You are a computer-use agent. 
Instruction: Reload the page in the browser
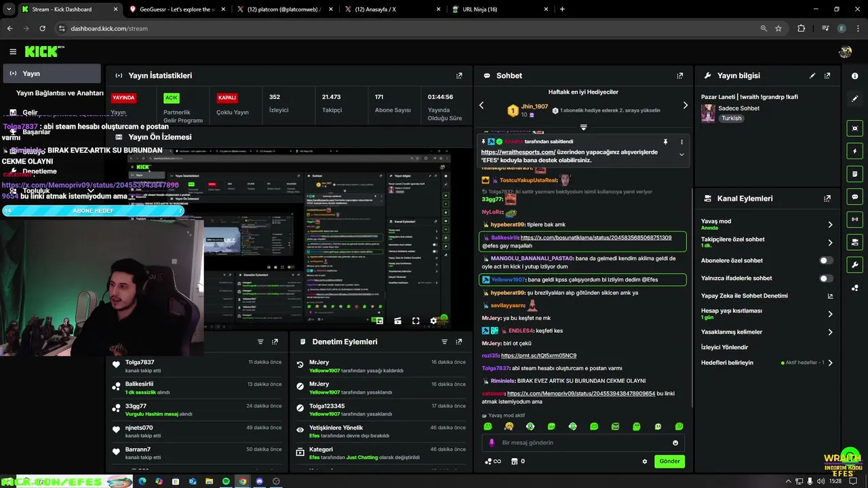pyautogui.click(x=42, y=28)
